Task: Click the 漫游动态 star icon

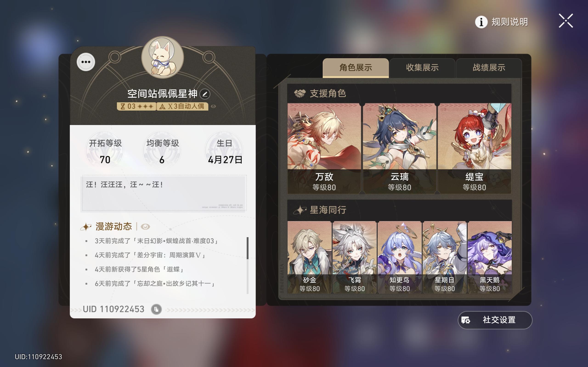Action: tap(86, 227)
